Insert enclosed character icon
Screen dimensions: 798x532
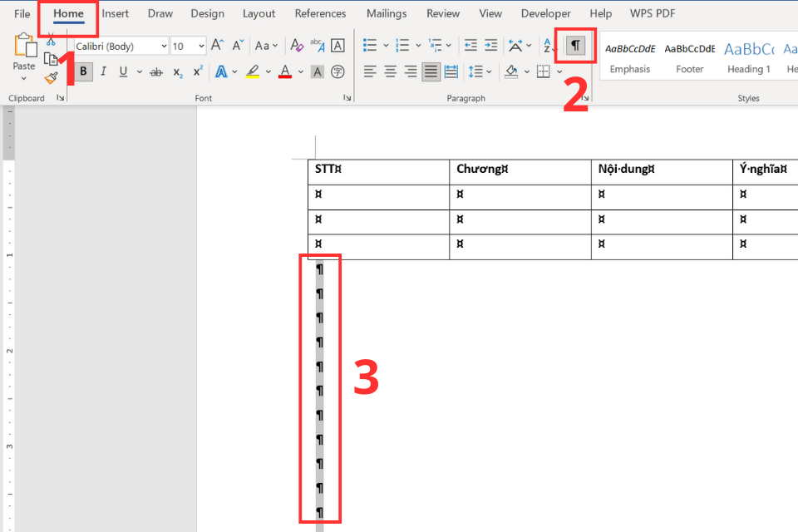point(337,71)
